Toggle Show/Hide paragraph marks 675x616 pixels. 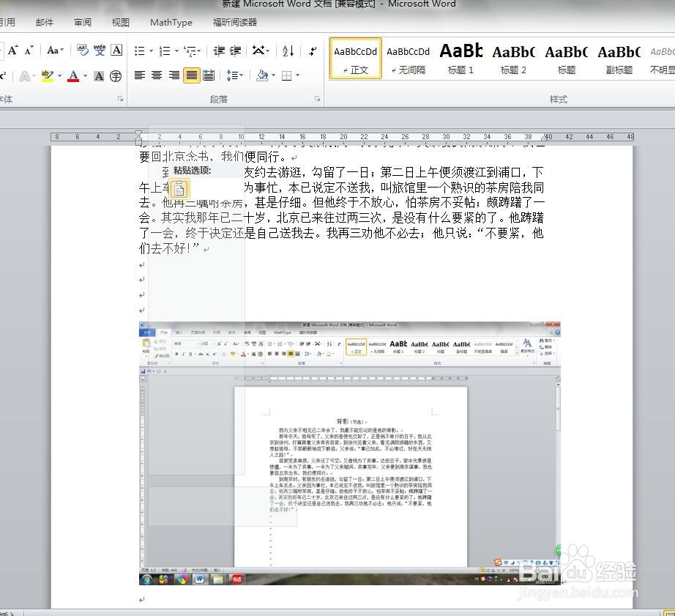coord(313,51)
